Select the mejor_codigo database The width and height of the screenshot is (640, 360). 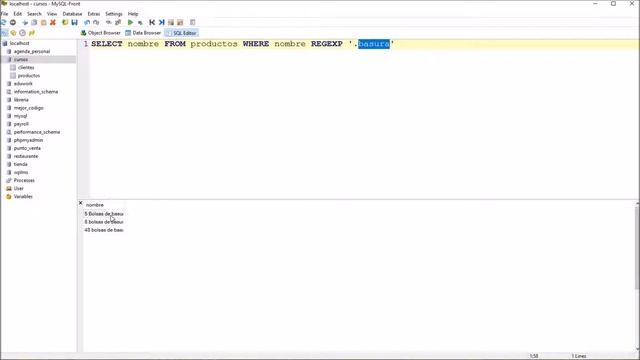click(x=29, y=108)
